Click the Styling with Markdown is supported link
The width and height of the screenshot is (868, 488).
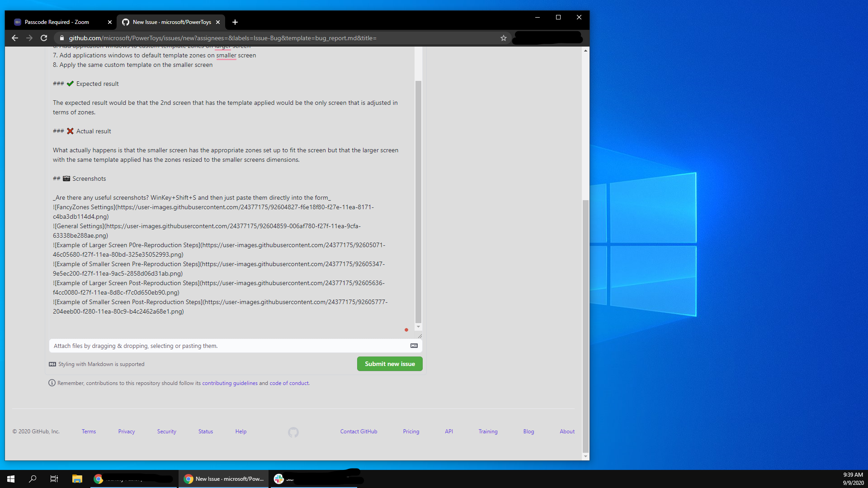point(97,364)
